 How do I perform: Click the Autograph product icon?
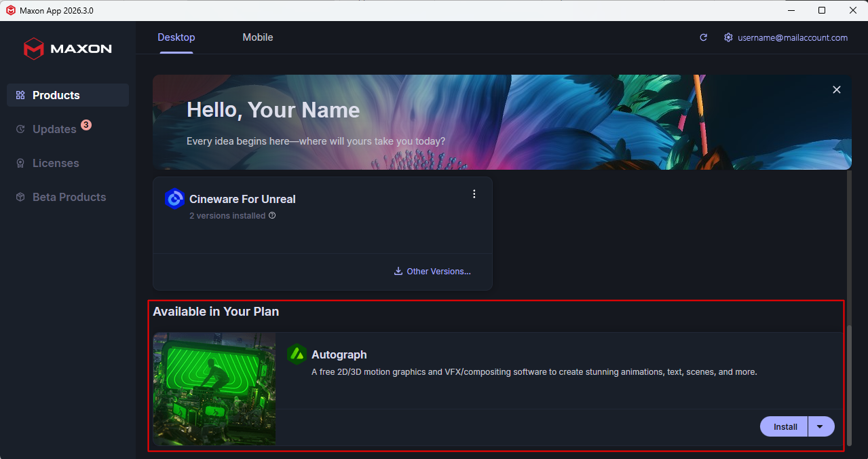(x=297, y=354)
